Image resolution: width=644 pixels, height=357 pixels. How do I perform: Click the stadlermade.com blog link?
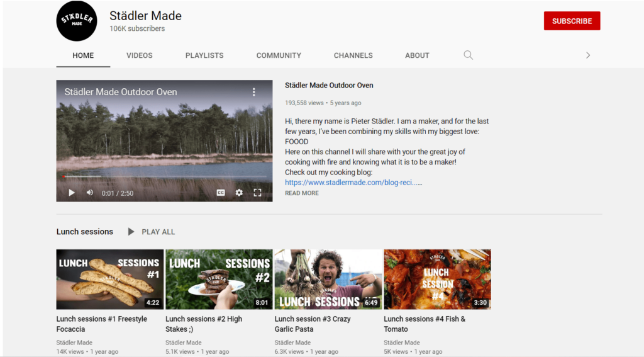(353, 182)
